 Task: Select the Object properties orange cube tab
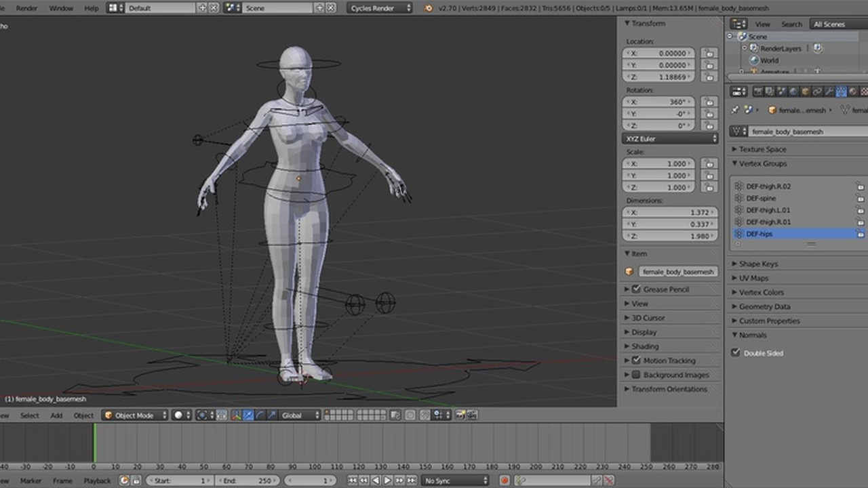[806, 91]
